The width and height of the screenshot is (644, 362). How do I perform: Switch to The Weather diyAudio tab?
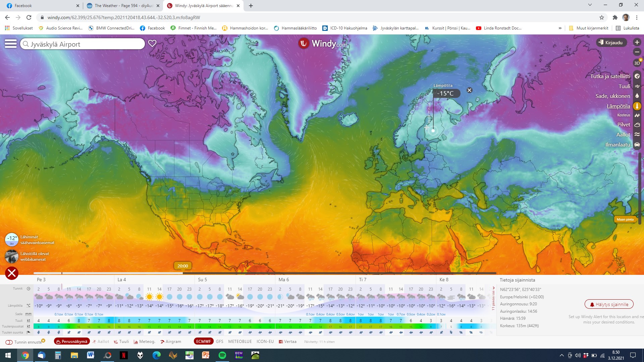[123, 6]
